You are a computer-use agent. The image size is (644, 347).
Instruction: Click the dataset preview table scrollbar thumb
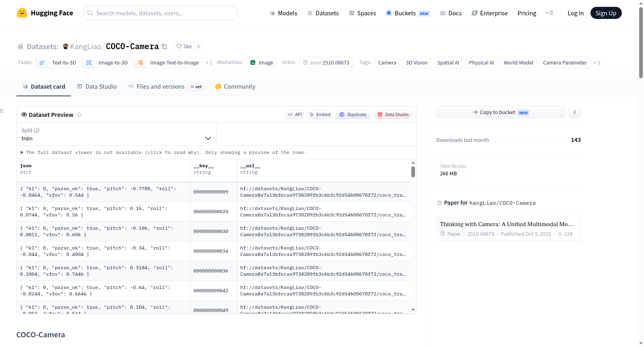413,172
